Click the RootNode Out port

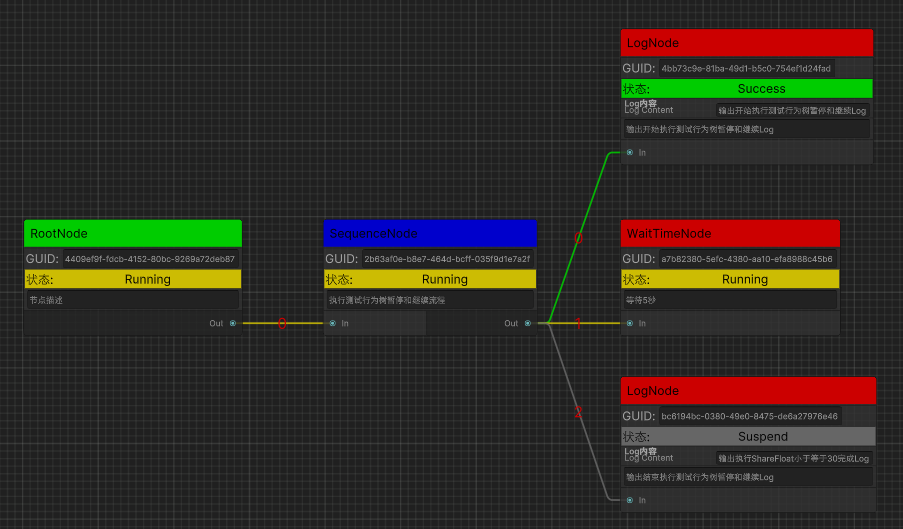coord(233,323)
